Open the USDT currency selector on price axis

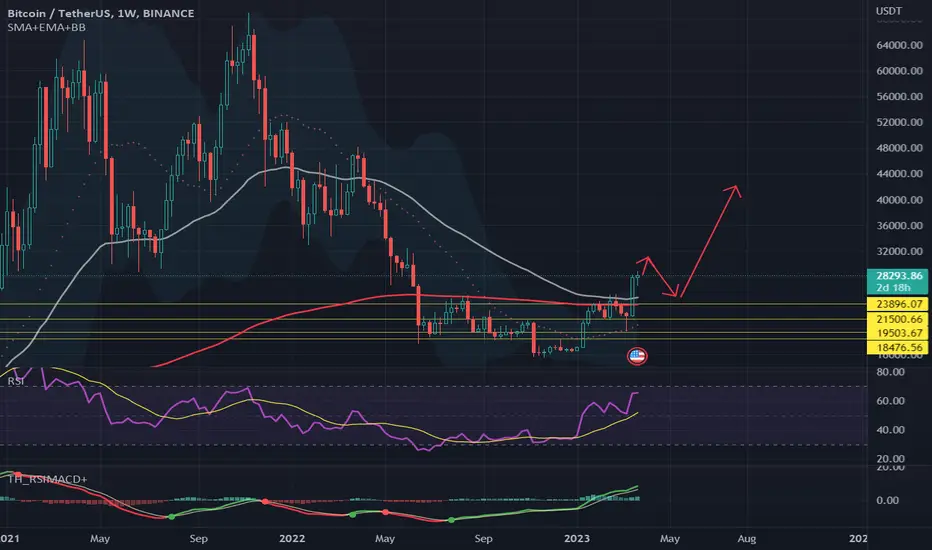pyautogui.click(x=889, y=11)
